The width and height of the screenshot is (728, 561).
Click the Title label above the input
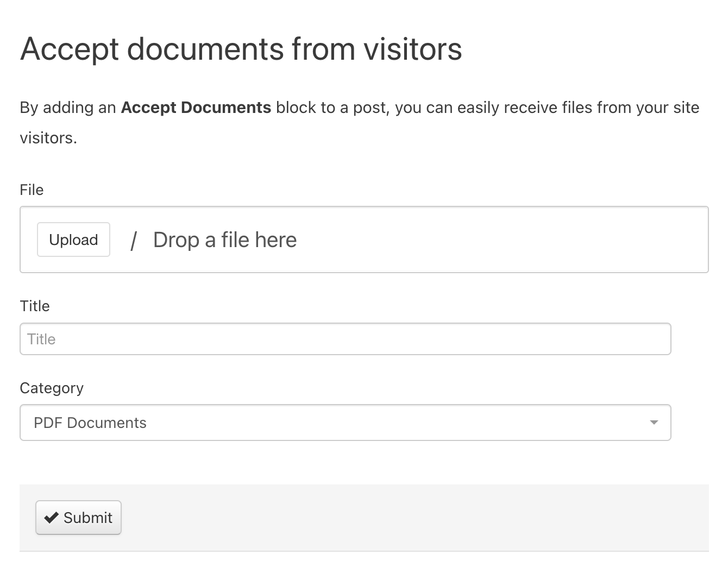coord(35,306)
